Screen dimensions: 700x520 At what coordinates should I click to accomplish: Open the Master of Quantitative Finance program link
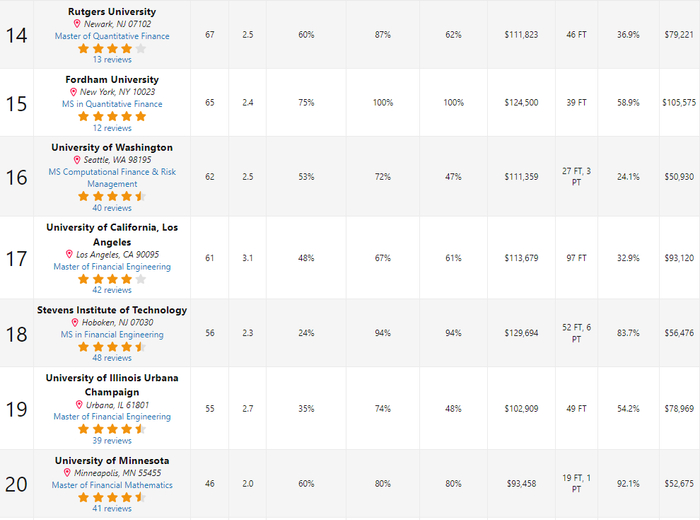112,36
